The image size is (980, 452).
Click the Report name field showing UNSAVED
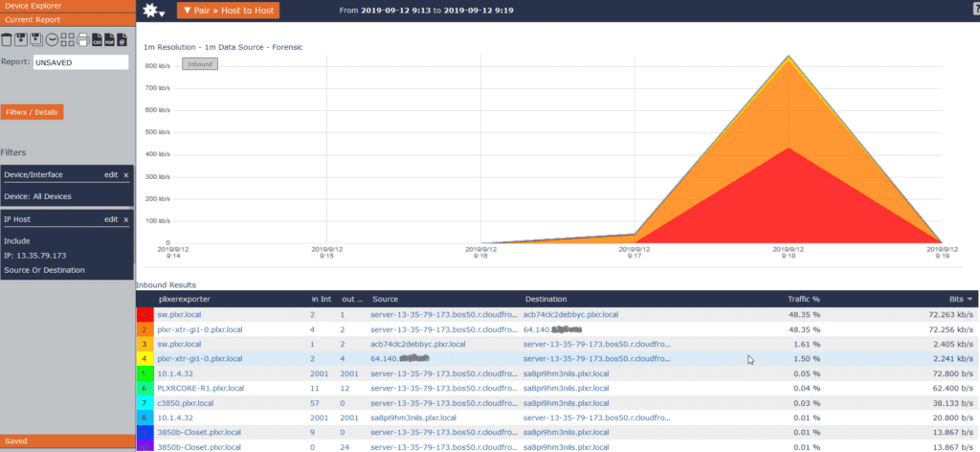pyautogui.click(x=80, y=62)
